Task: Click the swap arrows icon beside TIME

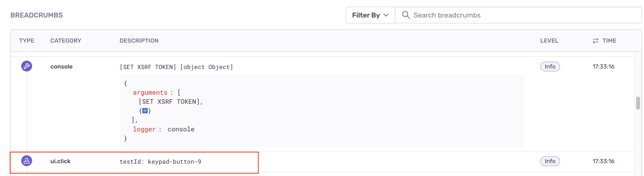Action: click(595, 41)
